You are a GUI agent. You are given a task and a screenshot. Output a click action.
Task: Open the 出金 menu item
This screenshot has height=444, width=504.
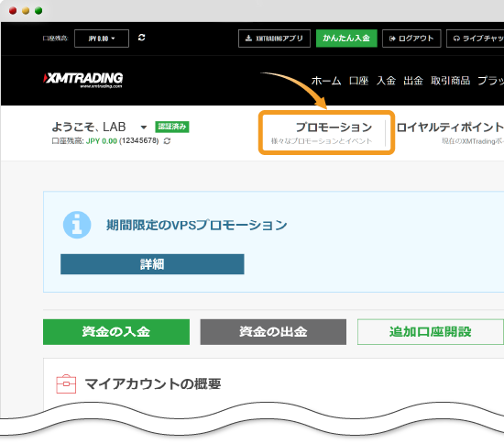413,81
